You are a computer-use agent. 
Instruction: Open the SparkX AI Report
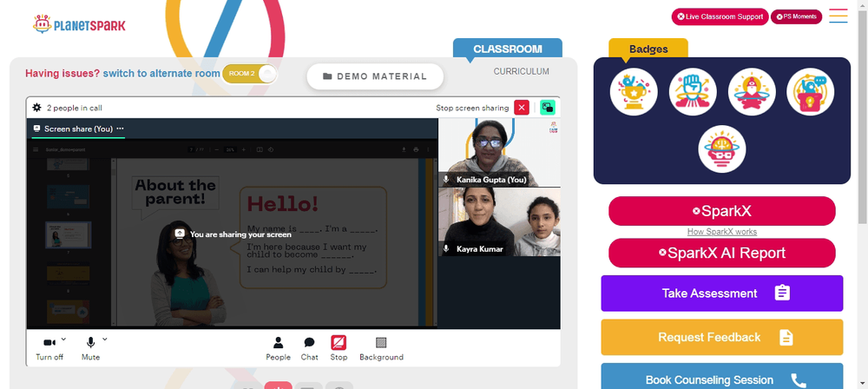pyautogui.click(x=722, y=254)
